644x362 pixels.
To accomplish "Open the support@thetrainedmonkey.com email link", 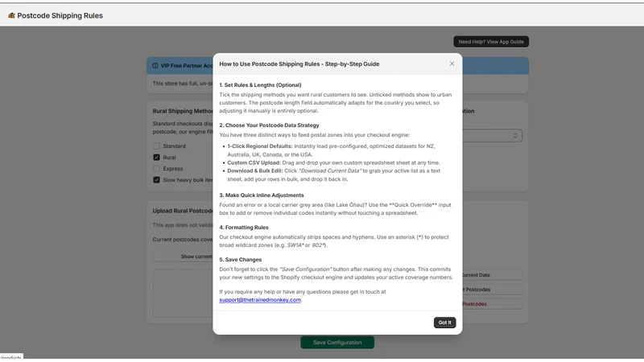I will tap(259, 300).
